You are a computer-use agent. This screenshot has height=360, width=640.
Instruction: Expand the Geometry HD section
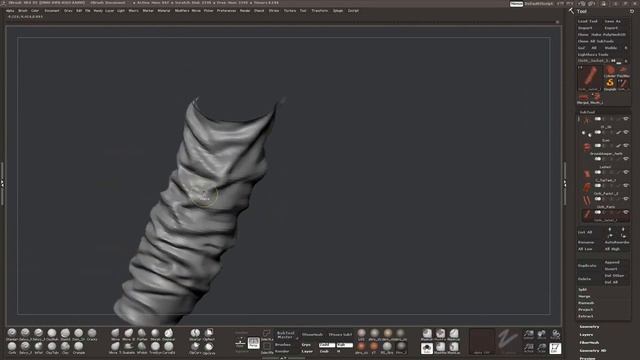pyautogui.click(x=593, y=351)
